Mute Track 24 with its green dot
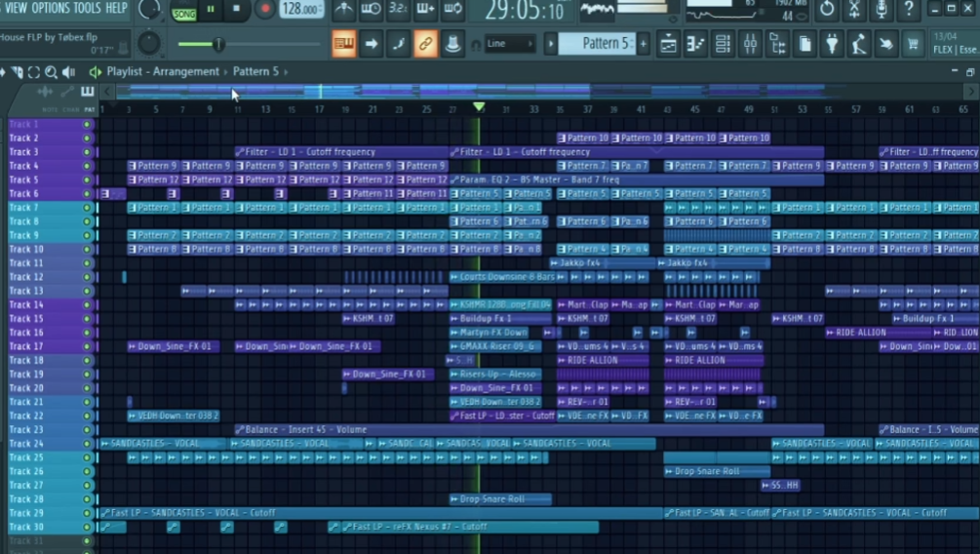980x554 pixels. (87, 444)
